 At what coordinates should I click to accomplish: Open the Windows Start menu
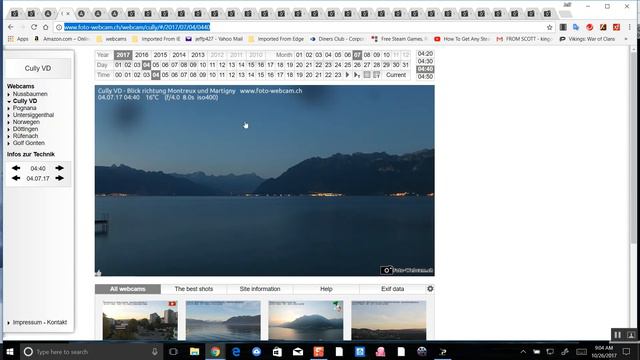pyautogui.click(x=10, y=351)
